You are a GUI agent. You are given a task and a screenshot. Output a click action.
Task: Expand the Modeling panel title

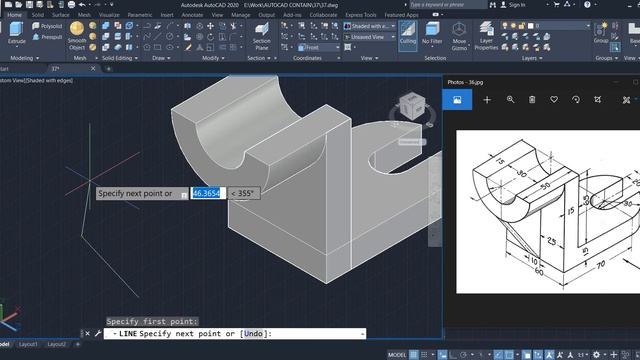point(24,58)
